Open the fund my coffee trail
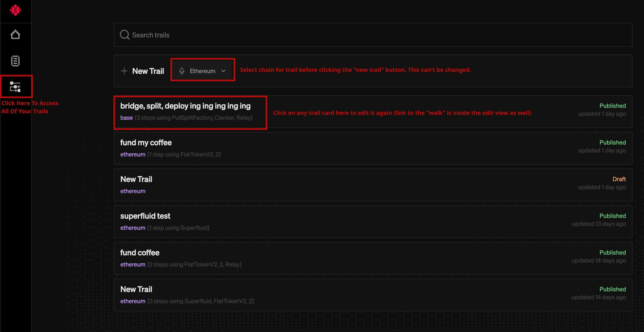This screenshot has width=644, height=332. (x=146, y=143)
